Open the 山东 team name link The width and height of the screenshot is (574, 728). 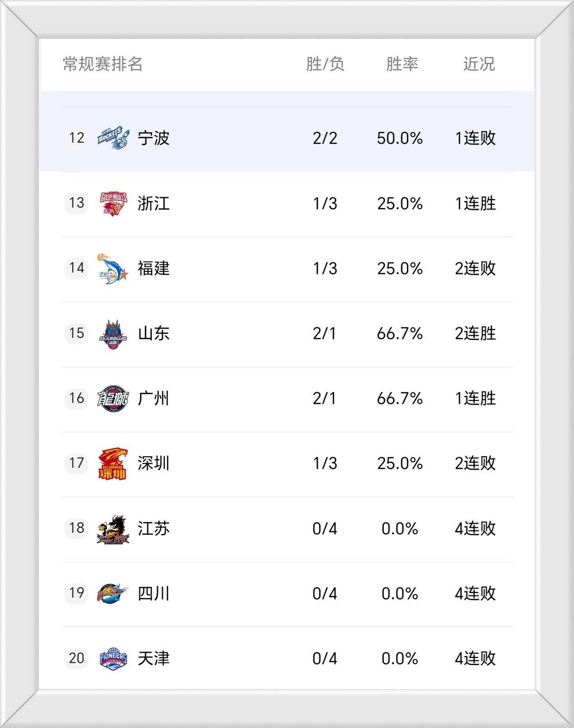coord(153,333)
